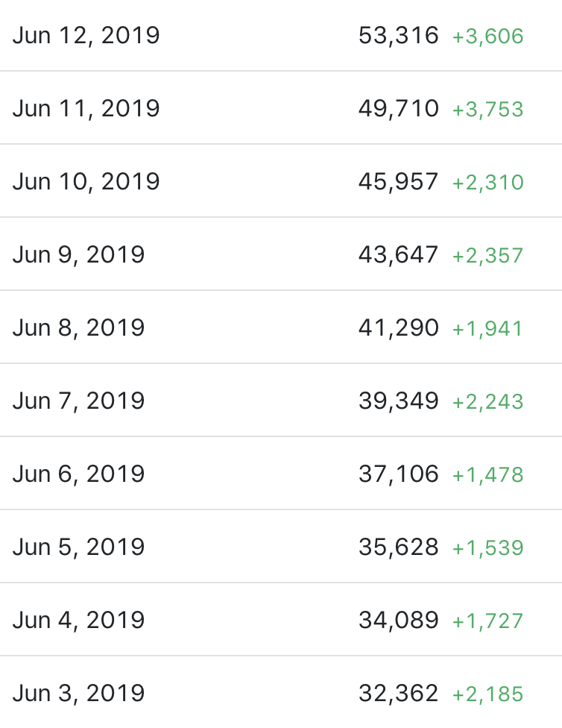Click the 41,290 total value

[399, 328]
